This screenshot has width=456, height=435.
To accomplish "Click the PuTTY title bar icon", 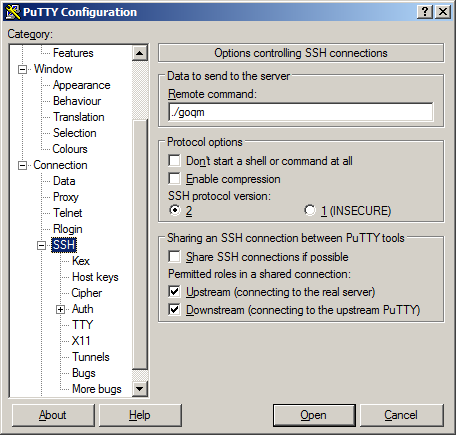I will click(x=13, y=12).
